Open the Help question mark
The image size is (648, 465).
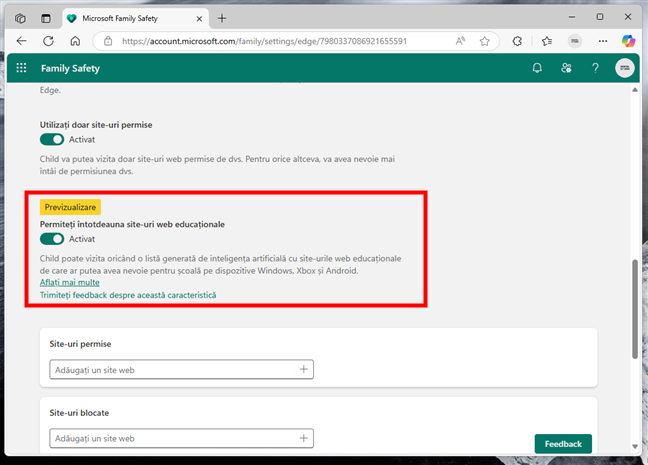(x=595, y=68)
